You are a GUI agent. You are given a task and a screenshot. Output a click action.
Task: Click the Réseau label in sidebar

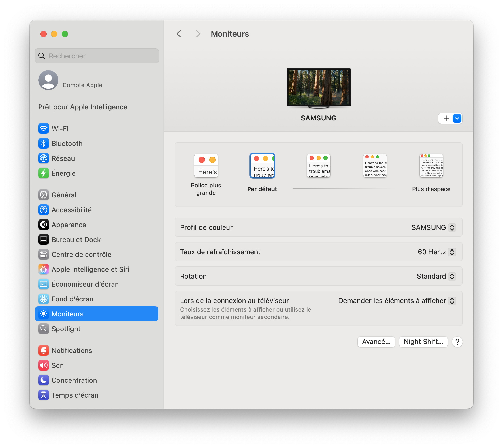(63, 158)
